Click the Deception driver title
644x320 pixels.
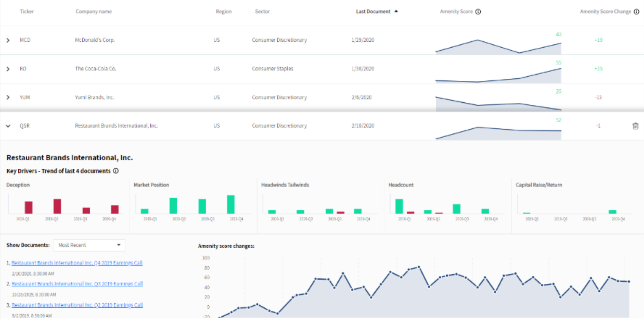tap(18, 185)
